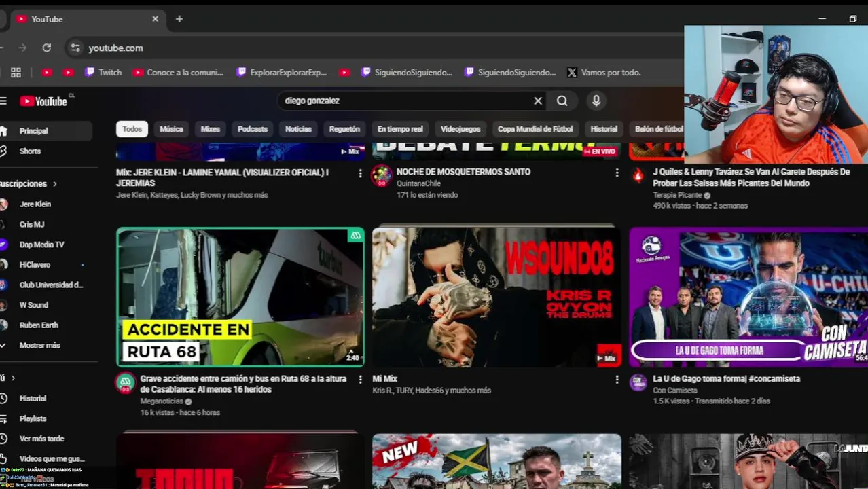Click the QuintanaChile channel name

click(418, 183)
